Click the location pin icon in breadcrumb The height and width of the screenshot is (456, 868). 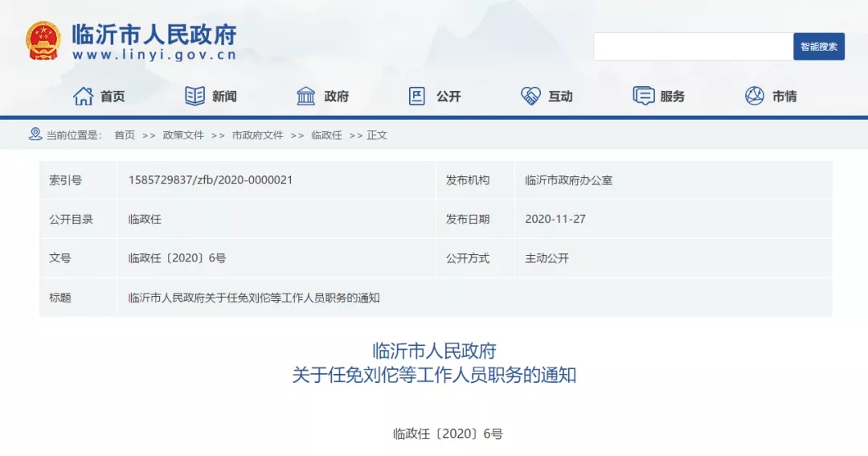point(35,134)
